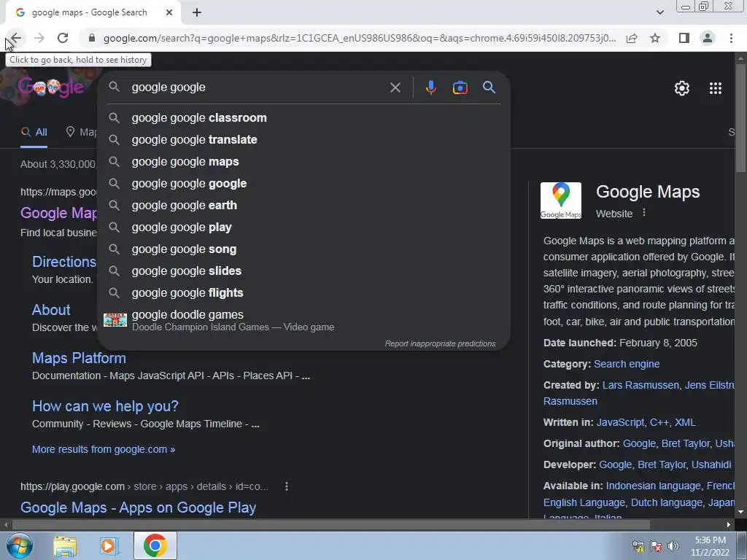The image size is (747, 560).
Task: Open the Maps Platform sitelink
Action: click(x=79, y=358)
